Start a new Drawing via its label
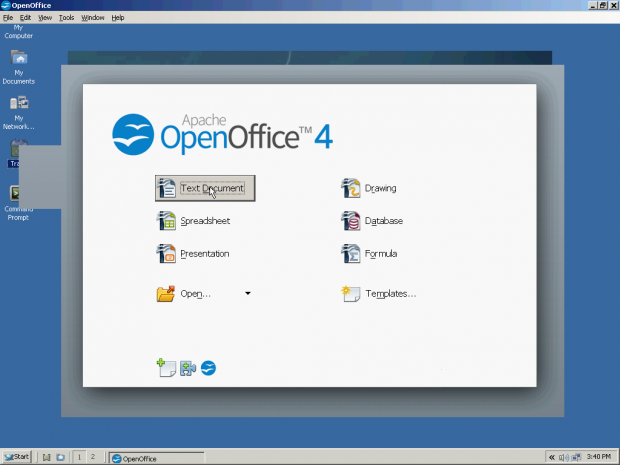Image resolution: width=620 pixels, height=465 pixels. [380, 188]
